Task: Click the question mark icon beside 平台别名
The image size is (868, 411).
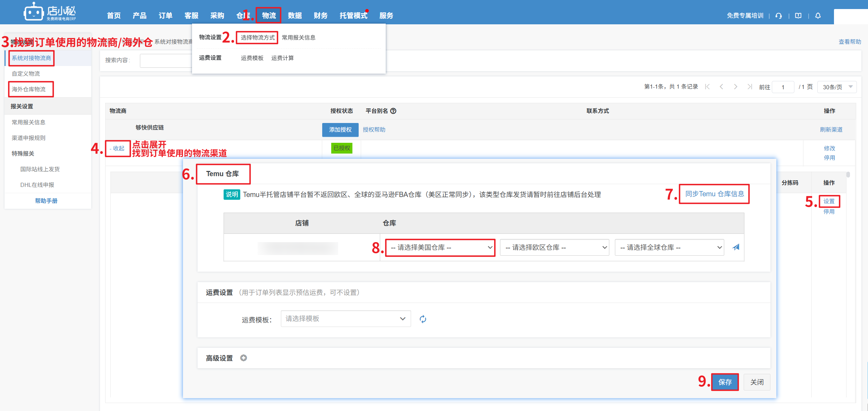Action: [393, 111]
